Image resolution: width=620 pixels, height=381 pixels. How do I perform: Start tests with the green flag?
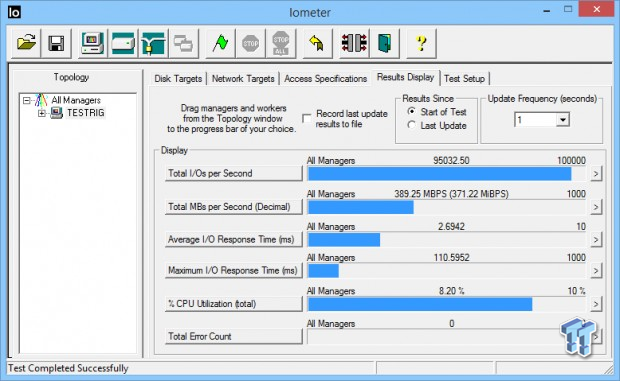pos(220,43)
